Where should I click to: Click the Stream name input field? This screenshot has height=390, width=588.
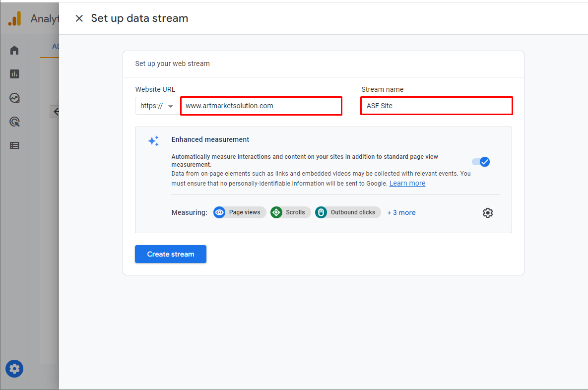point(437,106)
